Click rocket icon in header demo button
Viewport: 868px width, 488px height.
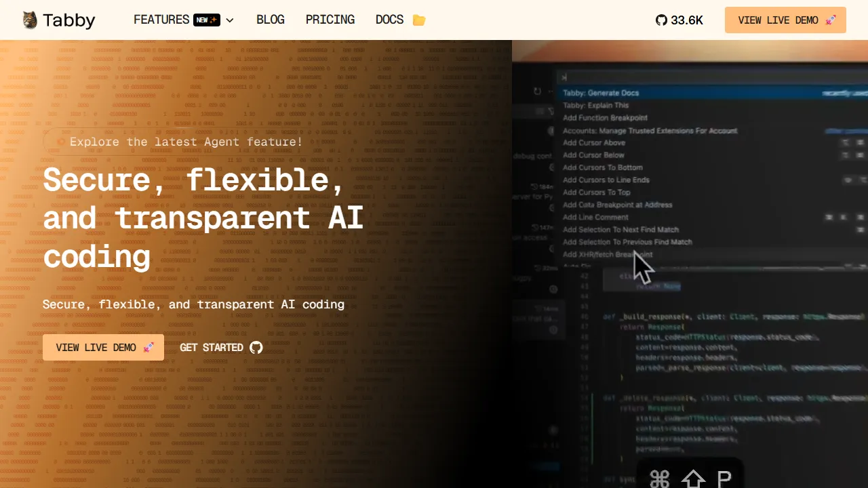point(831,20)
